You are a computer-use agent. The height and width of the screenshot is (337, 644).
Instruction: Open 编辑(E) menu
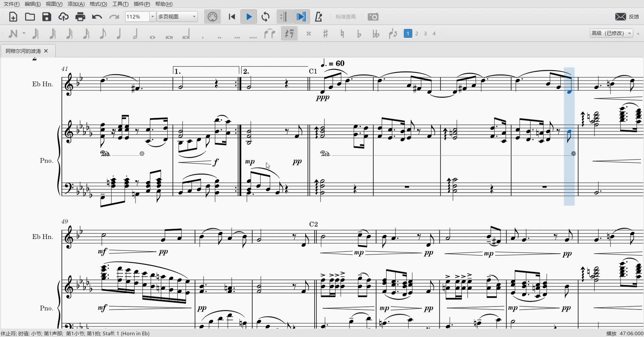coord(33,4)
